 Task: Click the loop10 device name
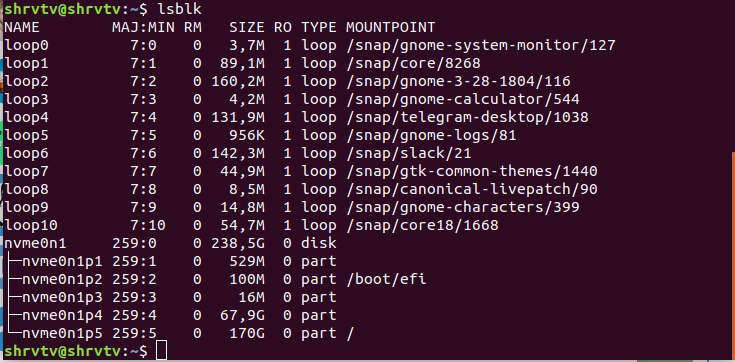click(31, 225)
